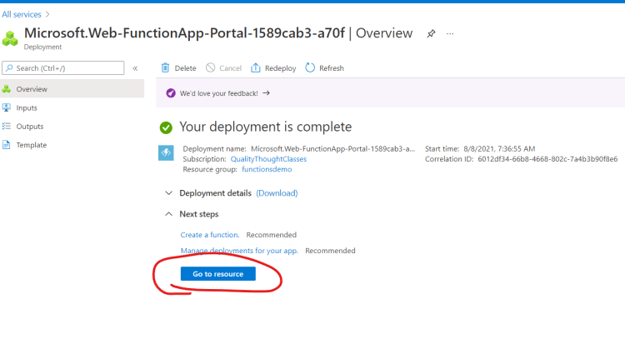Viewport: 625px width, 364px height.
Task: Collapse the Next steps section chevron
Action: click(168, 214)
